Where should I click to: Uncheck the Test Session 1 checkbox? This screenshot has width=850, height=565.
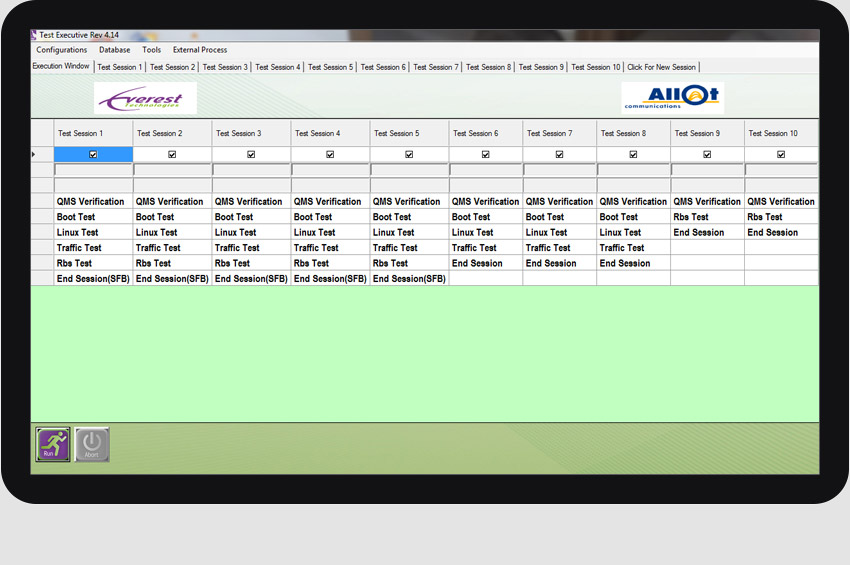tap(93, 155)
